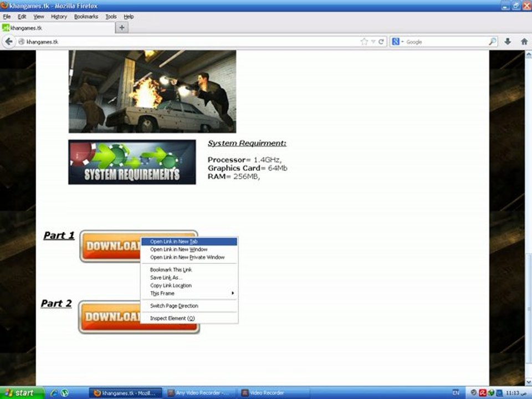Expand the This Frame submenu

click(190, 293)
